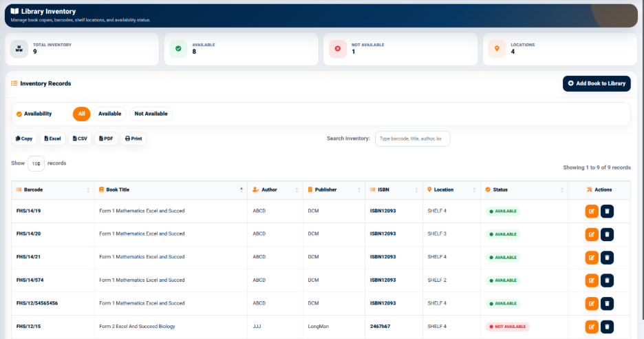
Task: Delete the FHS/14/21 record
Action: click(x=607, y=258)
